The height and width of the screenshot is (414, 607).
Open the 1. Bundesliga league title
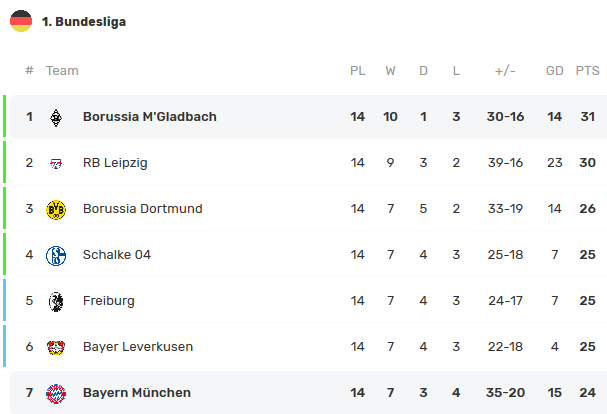click(84, 22)
